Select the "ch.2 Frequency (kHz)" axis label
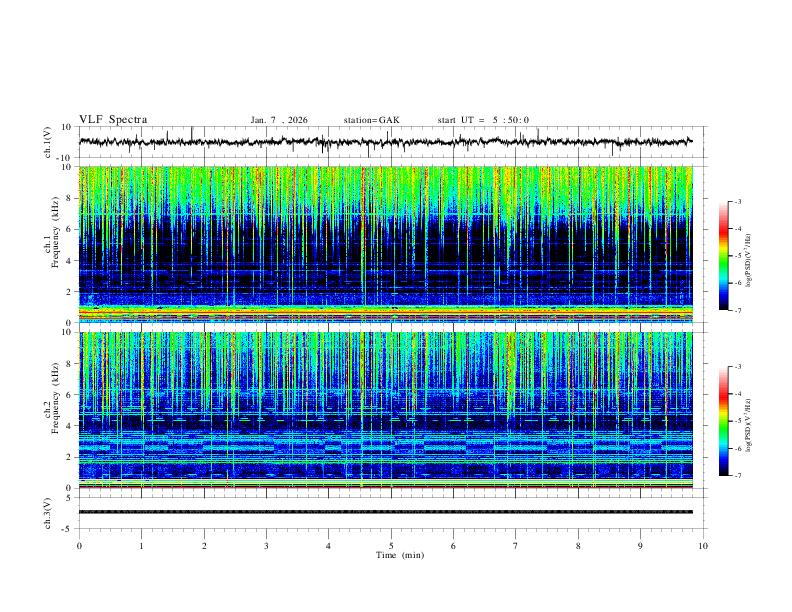This screenshot has width=792, height=612. (x=53, y=398)
